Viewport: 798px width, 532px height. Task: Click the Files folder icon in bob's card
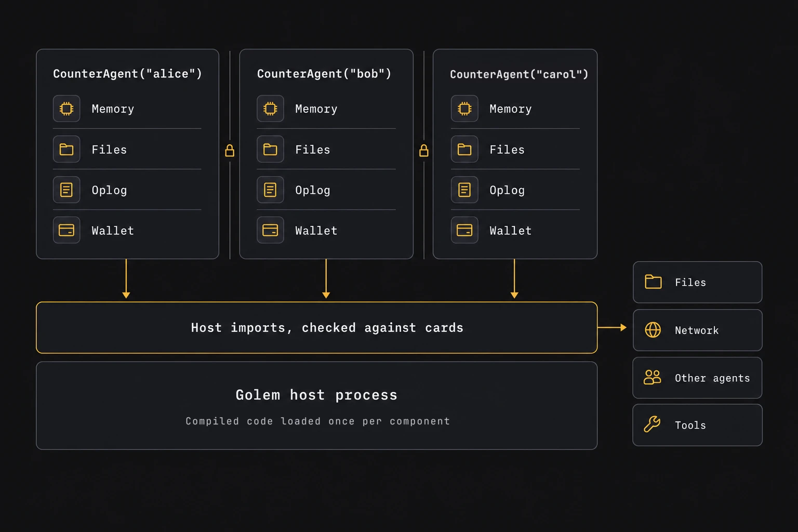[270, 150]
